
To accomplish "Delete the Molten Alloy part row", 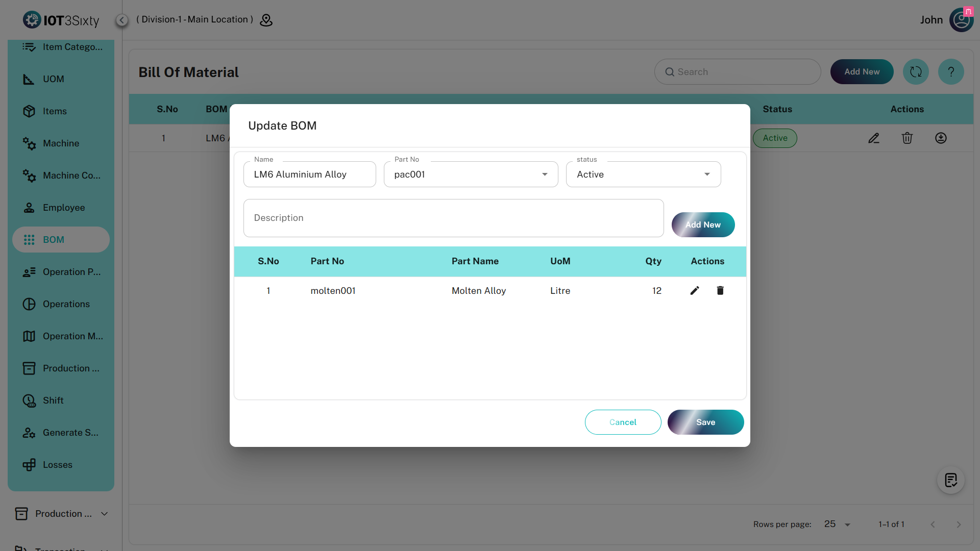I will pos(720,291).
